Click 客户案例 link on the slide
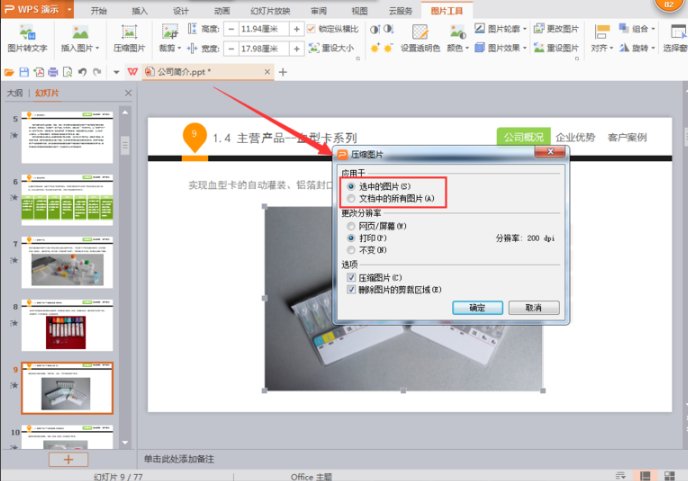The image size is (688, 481). 627,137
